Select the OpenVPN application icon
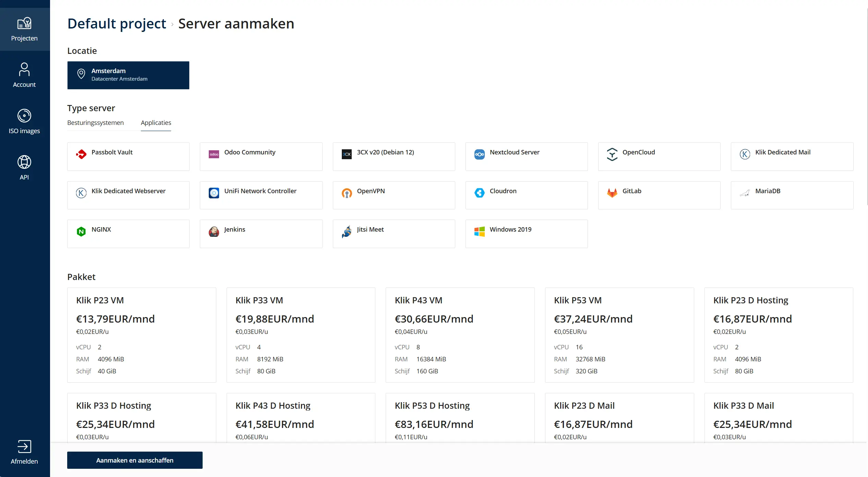Screen dimensions: 868x477 click(347, 193)
